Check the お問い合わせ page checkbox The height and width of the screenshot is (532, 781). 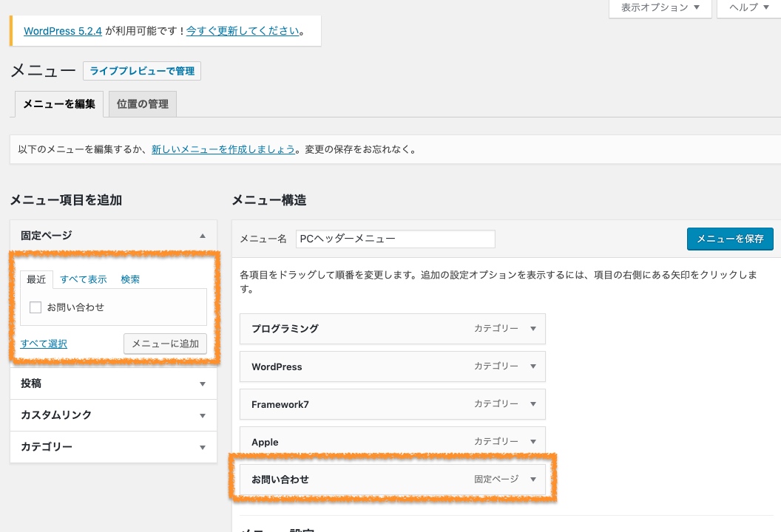35,307
